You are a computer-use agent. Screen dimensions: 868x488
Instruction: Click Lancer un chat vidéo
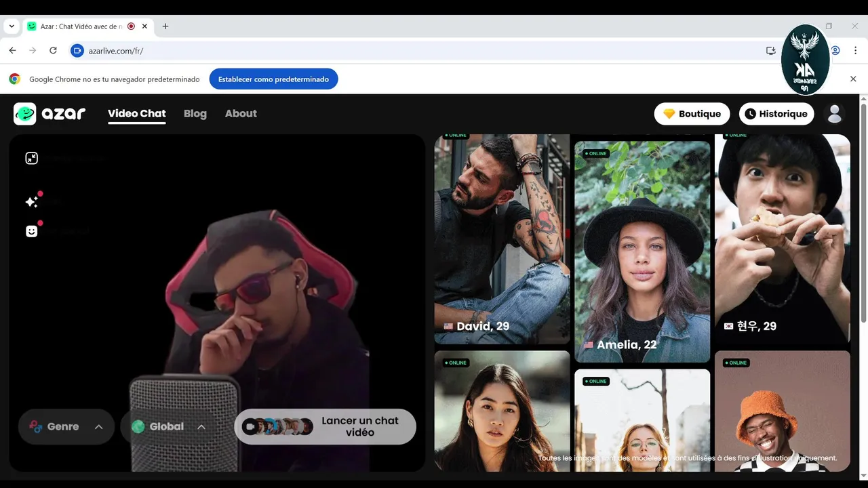click(x=325, y=427)
